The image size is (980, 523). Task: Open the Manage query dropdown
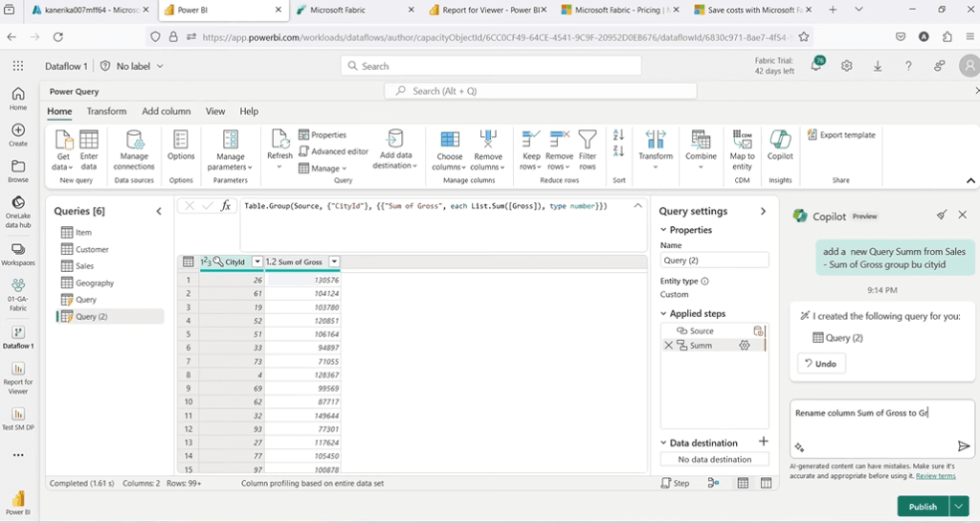[323, 169]
